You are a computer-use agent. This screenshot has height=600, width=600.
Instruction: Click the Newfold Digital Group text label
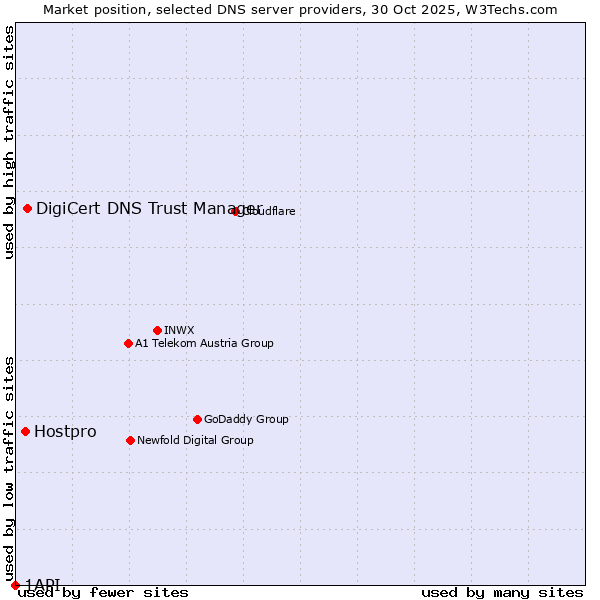click(195, 440)
